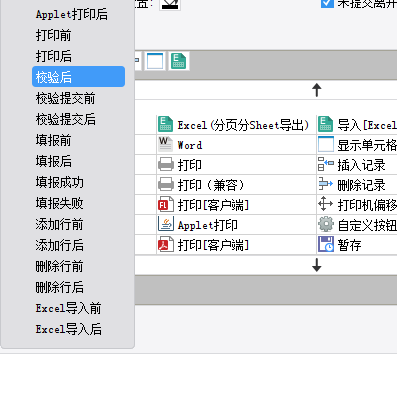Choose the 填报失败 event
This screenshot has height=409, width=397.
(x=60, y=203)
